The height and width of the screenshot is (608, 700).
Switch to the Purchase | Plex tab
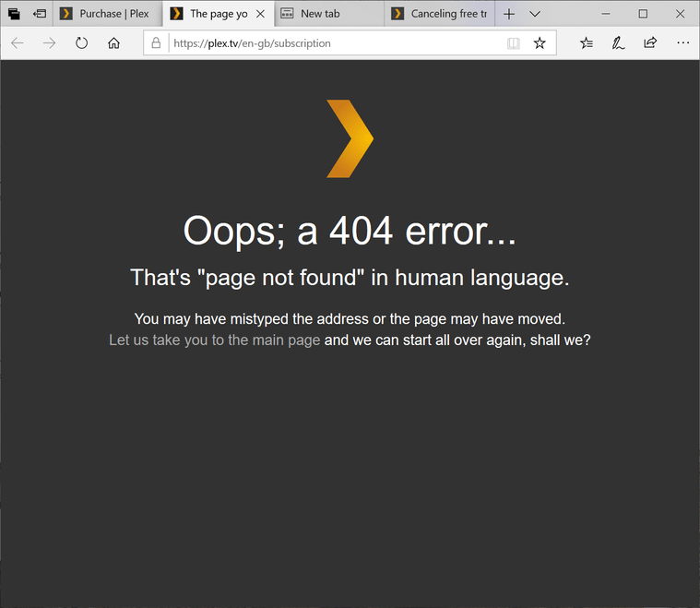click(107, 14)
